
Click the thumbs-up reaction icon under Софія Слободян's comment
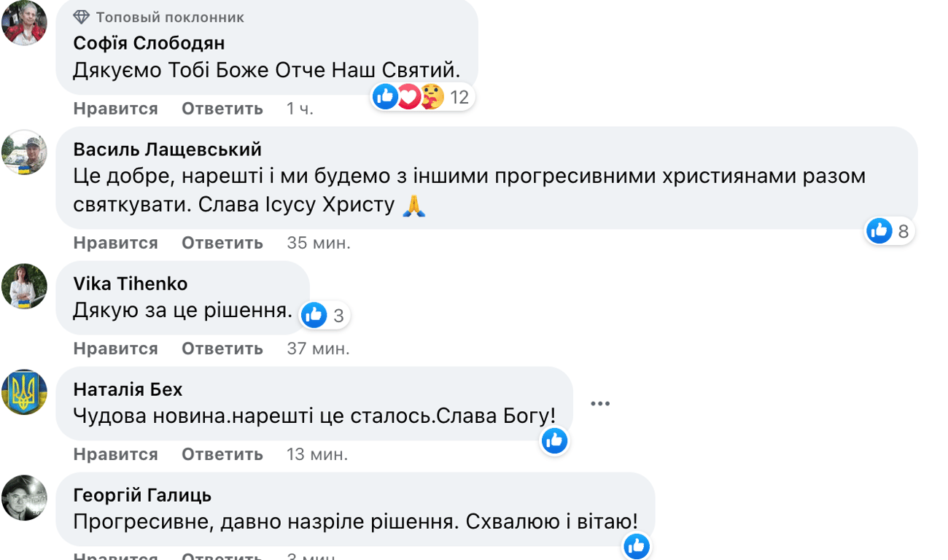pyautogui.click(x=384, y=96)
